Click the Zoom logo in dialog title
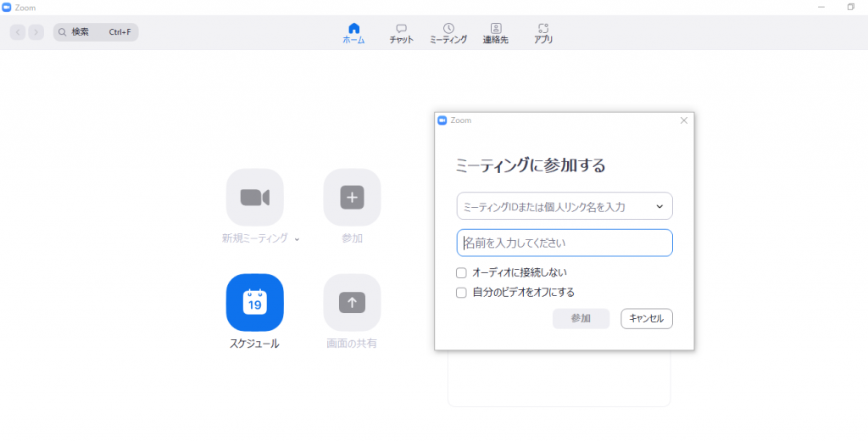Screen dimensions: 868x442 tap(442, 120)
